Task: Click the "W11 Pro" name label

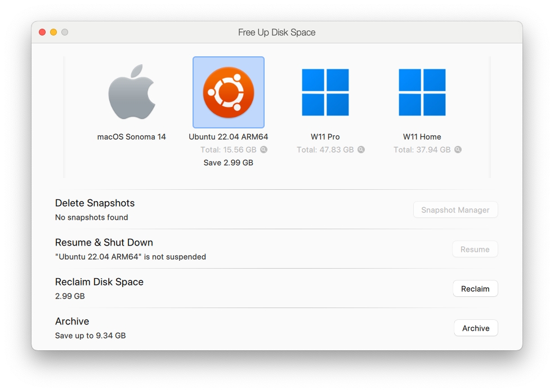Action: coord(325,137)
